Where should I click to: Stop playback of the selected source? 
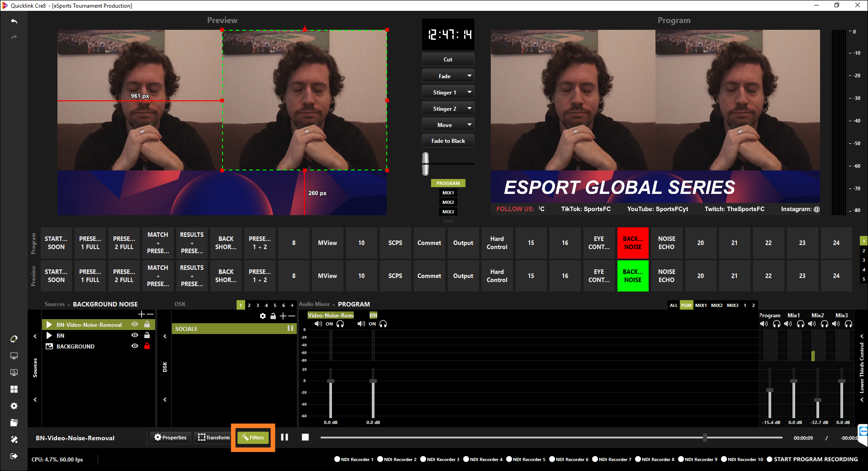305,437
